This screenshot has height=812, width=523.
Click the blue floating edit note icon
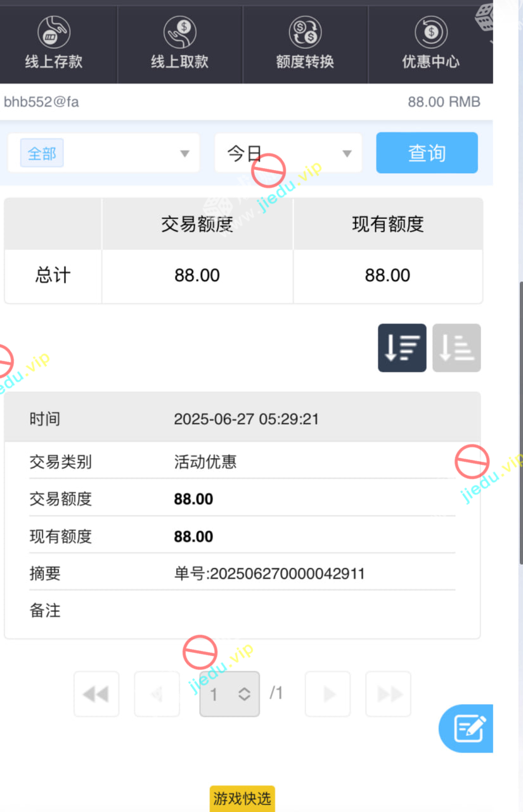pos(467,728)
